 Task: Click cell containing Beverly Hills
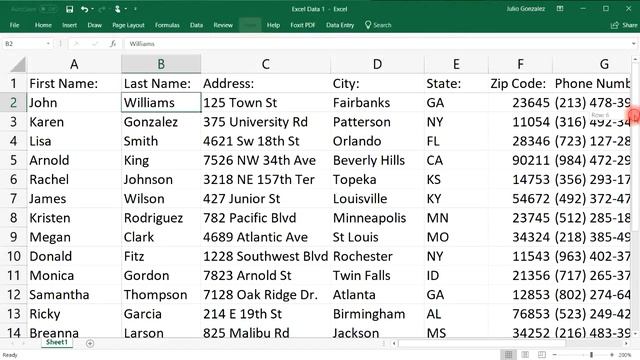coord(377,160)
